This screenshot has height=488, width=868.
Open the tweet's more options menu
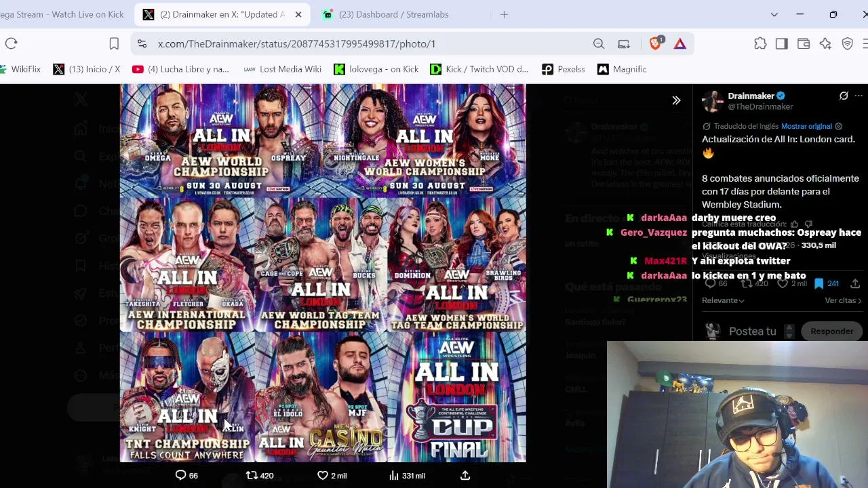pos(859,96)
